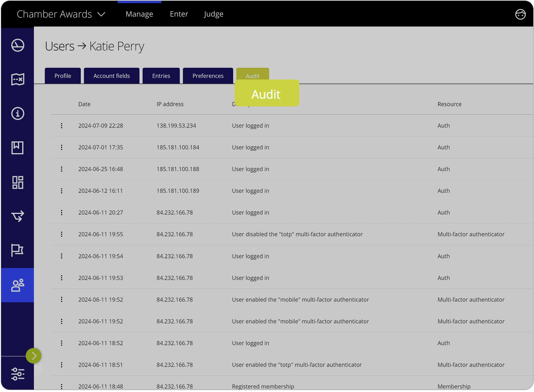Click the Enter navigation link

179,14
